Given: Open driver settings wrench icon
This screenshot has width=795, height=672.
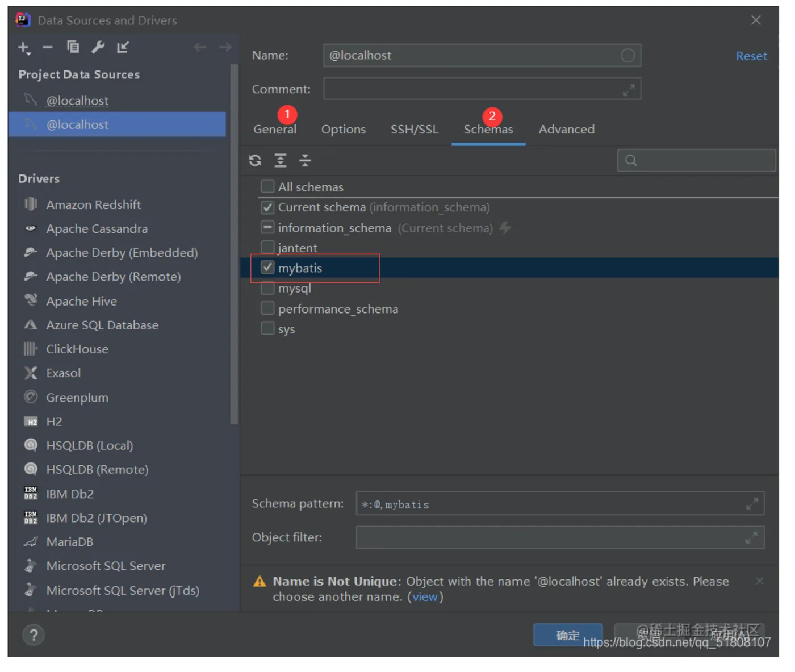Looking at the screenshot, I should coord(98,47).
